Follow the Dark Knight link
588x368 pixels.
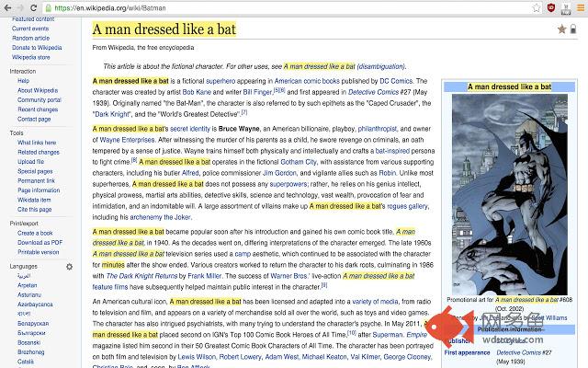pyautogui.click(x=112, y=114)
